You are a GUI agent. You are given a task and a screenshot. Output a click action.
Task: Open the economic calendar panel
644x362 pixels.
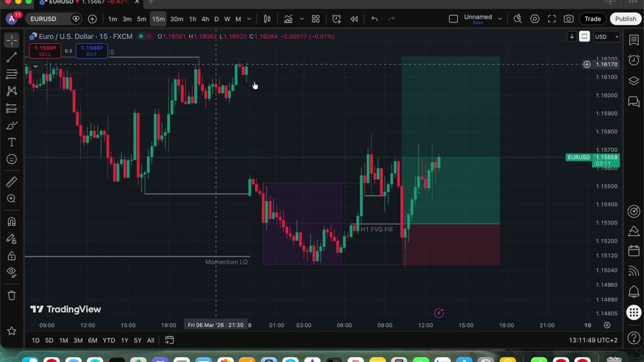pyautogui.click(x=634, y=250)
